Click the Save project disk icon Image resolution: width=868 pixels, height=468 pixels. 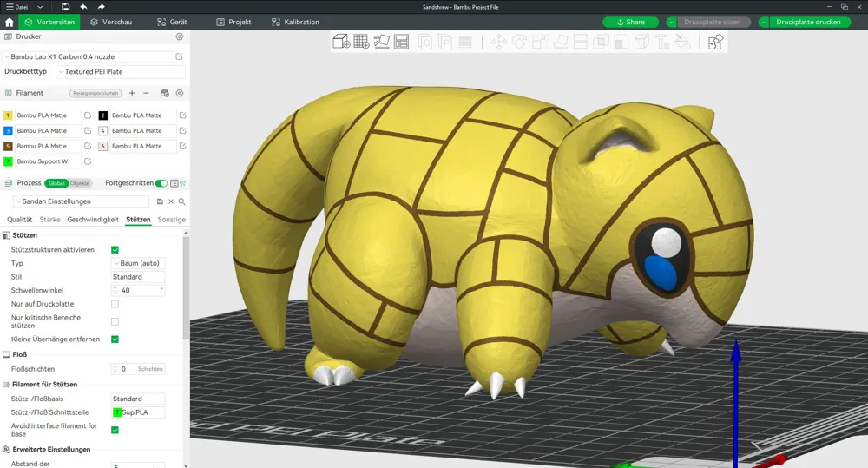[x=65, y=7]
